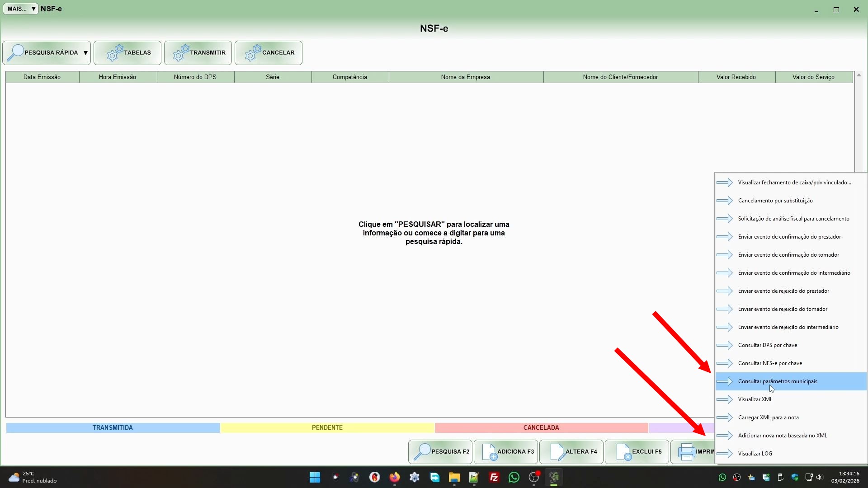This screenshot has width=868, height=488.
Task: Click the gears icon on Tabelas button
Action: click(x=115, y=53)
